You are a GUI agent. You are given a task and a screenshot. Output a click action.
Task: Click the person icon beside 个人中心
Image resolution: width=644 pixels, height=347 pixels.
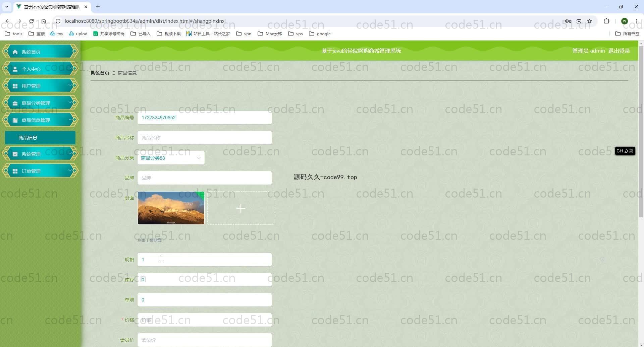click(15, 69)
